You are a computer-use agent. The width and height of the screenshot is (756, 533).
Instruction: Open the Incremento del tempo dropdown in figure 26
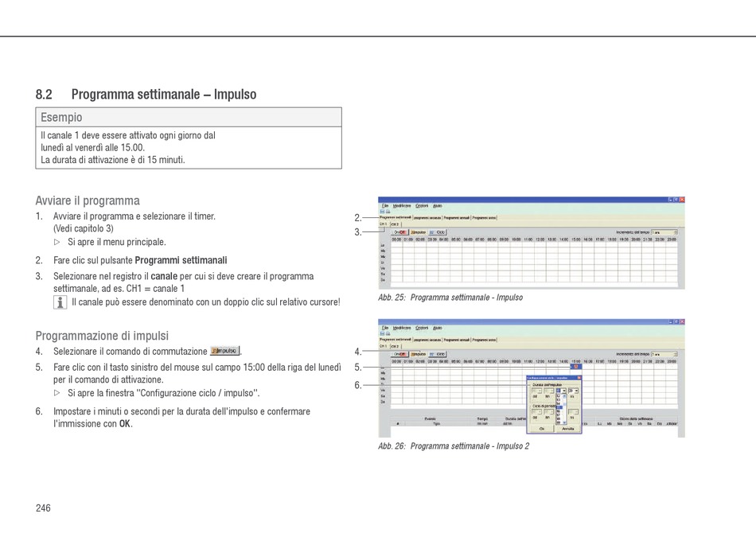(664, 354)
